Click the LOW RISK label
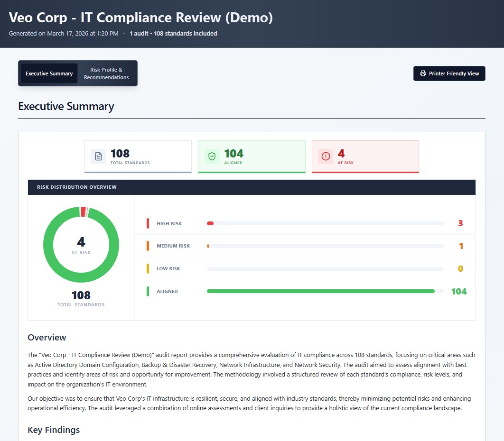The width and height of the screenshot is (504, 441). (168, 269)
